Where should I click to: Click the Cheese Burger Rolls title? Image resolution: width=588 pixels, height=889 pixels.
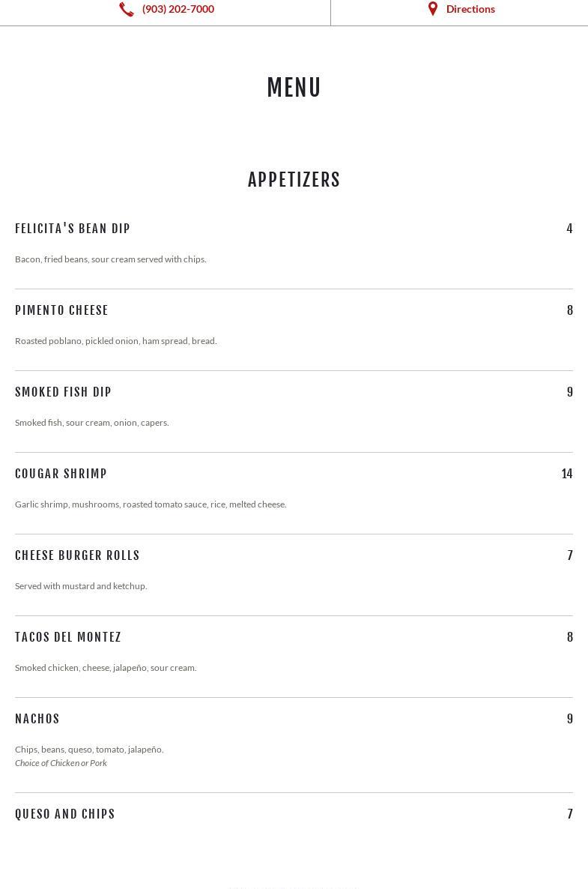tap(77, 555)
